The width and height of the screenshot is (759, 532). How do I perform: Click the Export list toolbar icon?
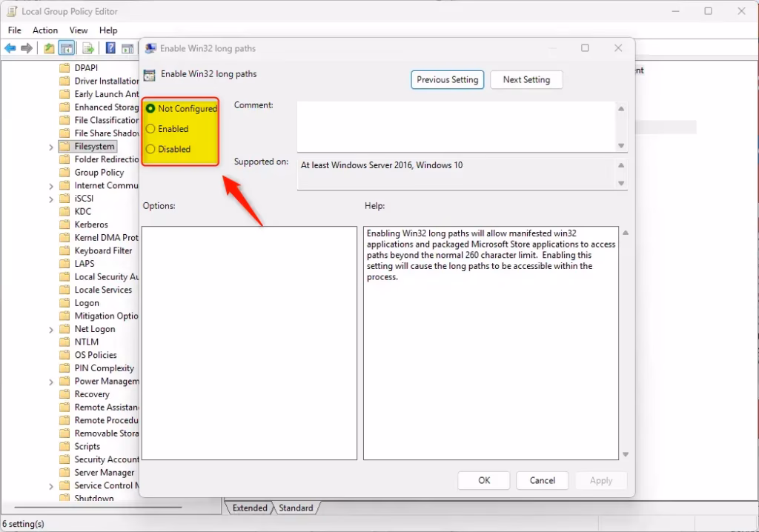pyautogui.click(x=88, y=48)
